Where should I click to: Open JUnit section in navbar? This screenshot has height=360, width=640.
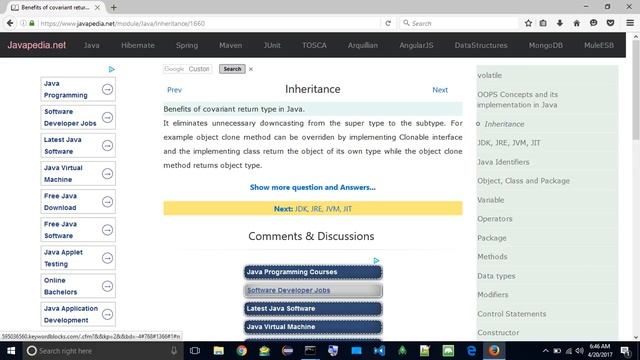point(272,45)
